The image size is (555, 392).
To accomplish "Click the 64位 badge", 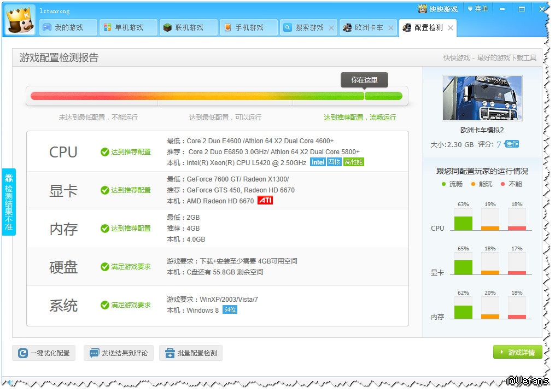I will pos(230,309).
